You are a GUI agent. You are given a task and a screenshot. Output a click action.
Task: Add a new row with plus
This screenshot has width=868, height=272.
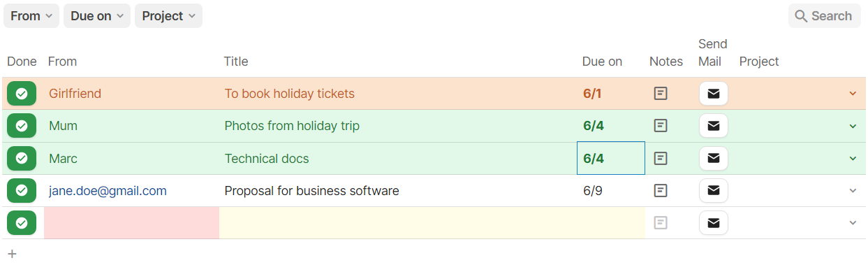pos(12,254)
